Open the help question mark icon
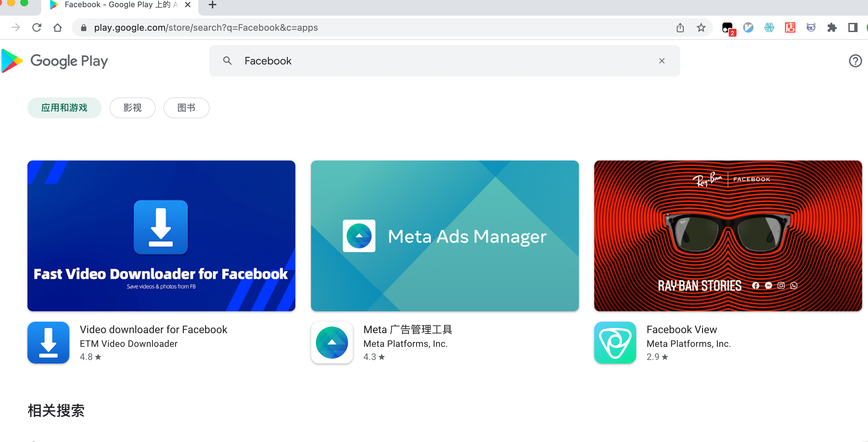Image resolution: width=868 pixels, height=442 pixels. [x=855, y=61]
